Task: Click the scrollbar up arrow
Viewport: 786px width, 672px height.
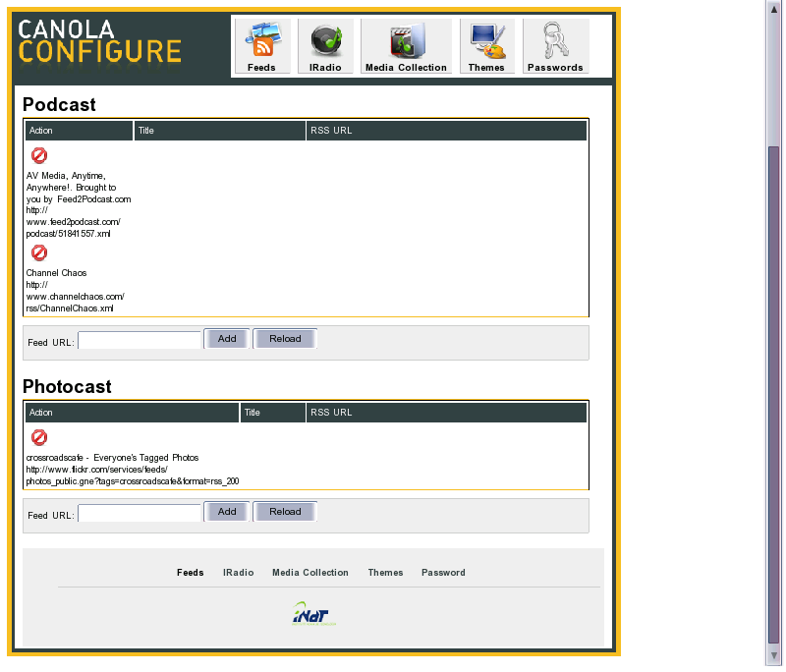Action: pos(774,10)
